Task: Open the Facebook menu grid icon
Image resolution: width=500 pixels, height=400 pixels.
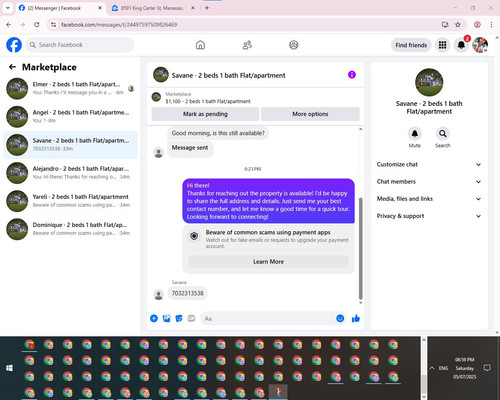Action: 442,45
